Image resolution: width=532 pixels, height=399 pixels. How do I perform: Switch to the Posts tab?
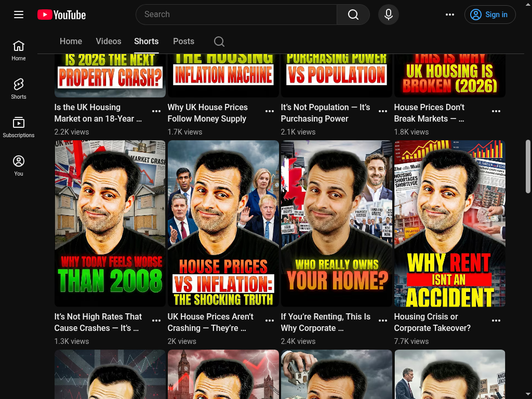[x=183, y=42]
